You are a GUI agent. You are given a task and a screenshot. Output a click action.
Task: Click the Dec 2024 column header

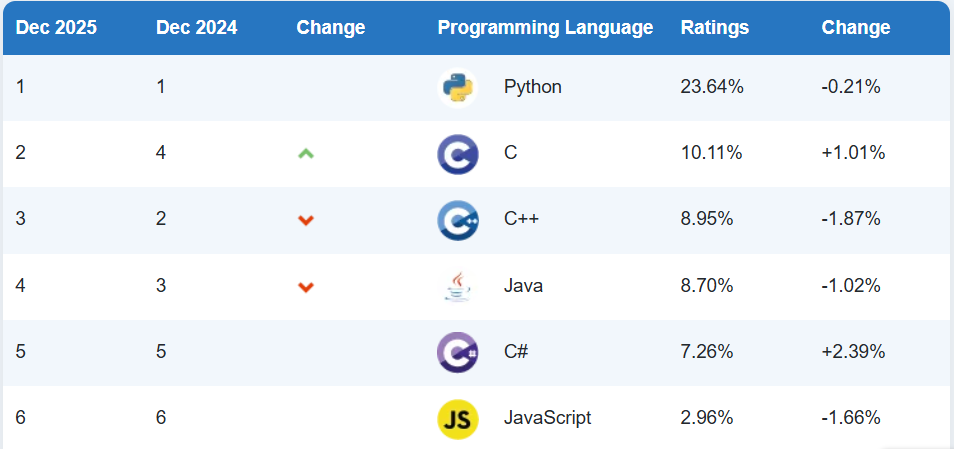(x=196, y=28)
